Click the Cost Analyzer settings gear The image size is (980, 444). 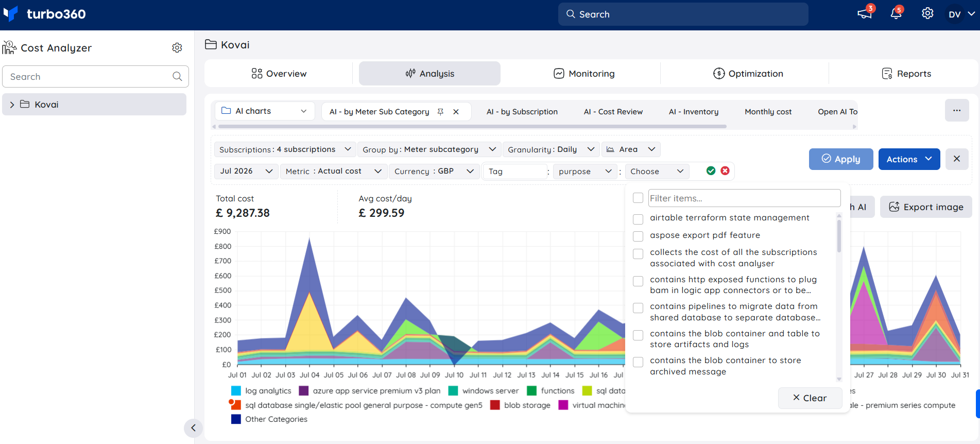tap(177, 48)
